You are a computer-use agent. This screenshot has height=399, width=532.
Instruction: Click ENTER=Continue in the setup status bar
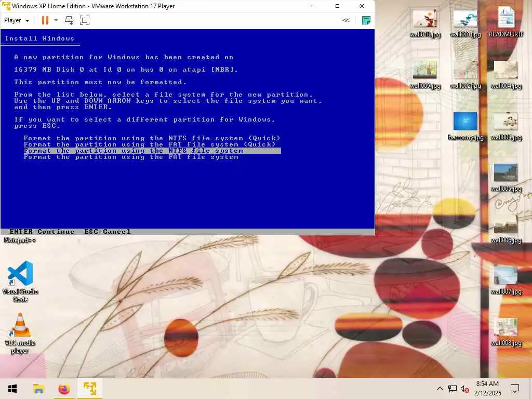(x=42, y=231)
